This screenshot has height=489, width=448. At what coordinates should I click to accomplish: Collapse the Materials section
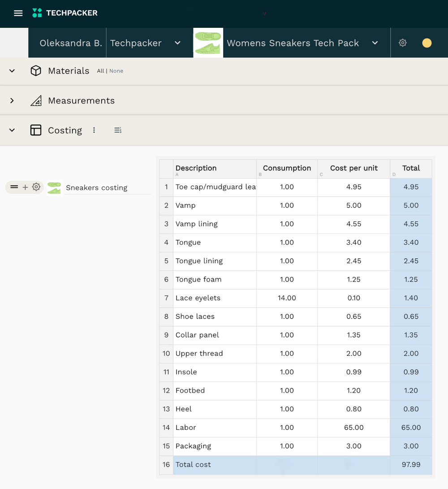[12, 71]
